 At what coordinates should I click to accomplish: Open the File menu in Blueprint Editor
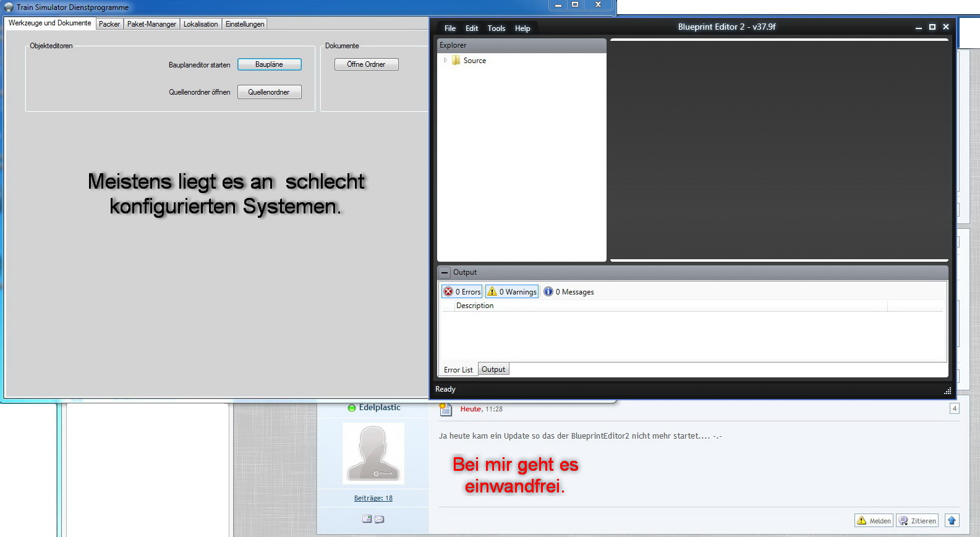[x=450, y=28]
